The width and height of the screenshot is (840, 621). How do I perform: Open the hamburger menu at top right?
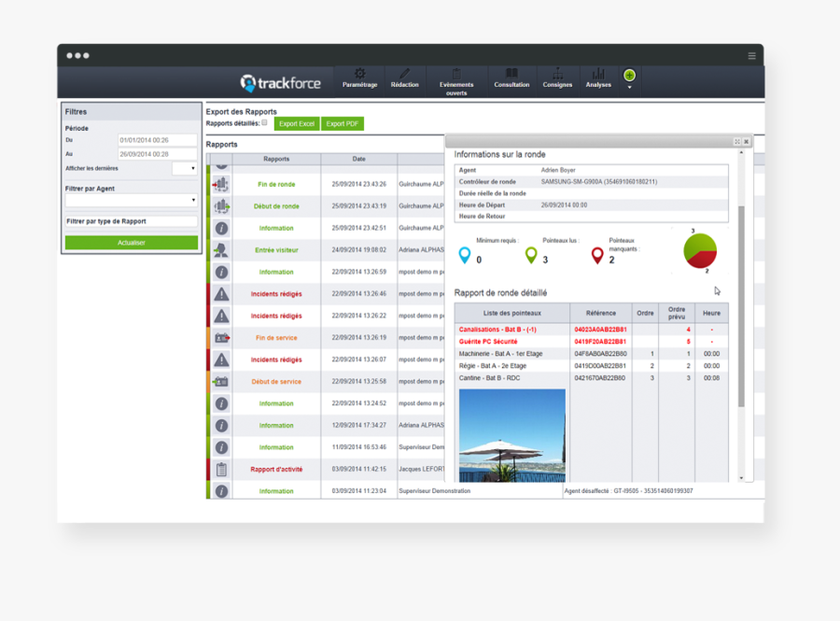[x=751, y=56]
